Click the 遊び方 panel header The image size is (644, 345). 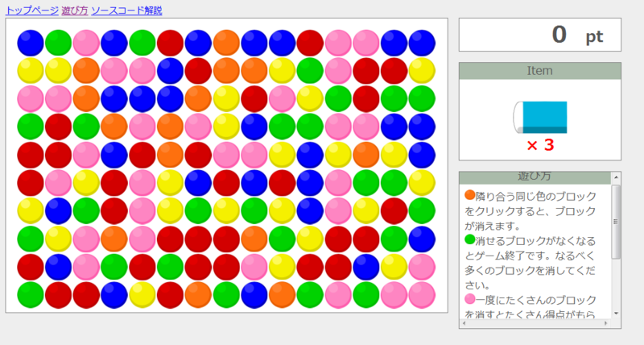click(535, 177)
